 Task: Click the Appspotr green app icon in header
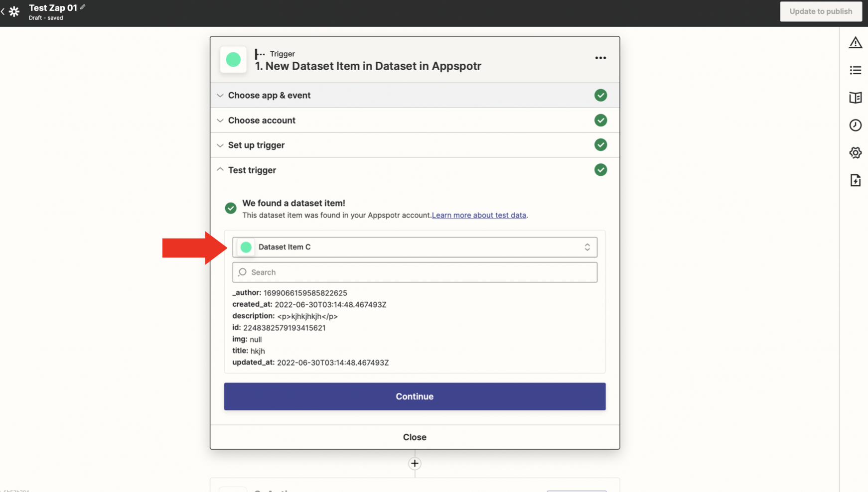(233, 60)
